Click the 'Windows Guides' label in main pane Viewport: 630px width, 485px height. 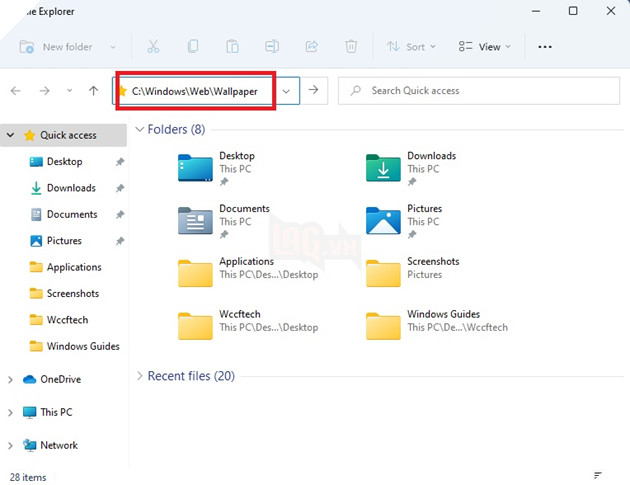[x=444, y=314]
